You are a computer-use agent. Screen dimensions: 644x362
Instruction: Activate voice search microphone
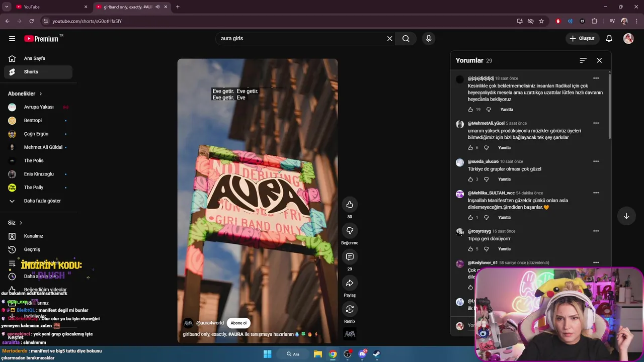point(429,39)
